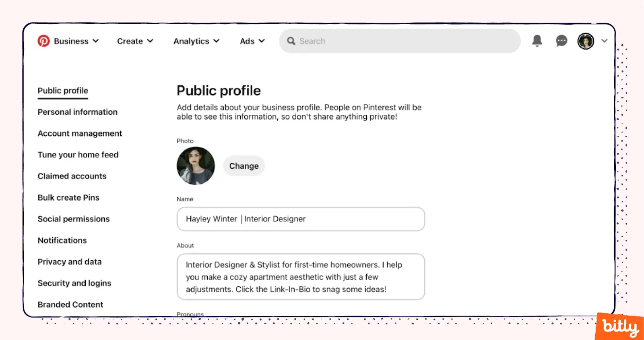This screenshot has height=340, width=644.
Task: Click the Photo field label
Action: click(185, 141)
